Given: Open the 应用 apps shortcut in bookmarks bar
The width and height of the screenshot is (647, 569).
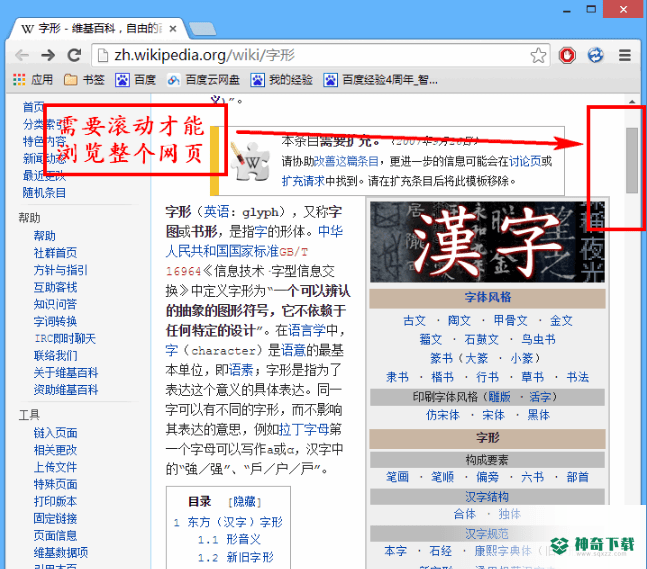Looking at the screenshot, I should click(x=33, y=80).
